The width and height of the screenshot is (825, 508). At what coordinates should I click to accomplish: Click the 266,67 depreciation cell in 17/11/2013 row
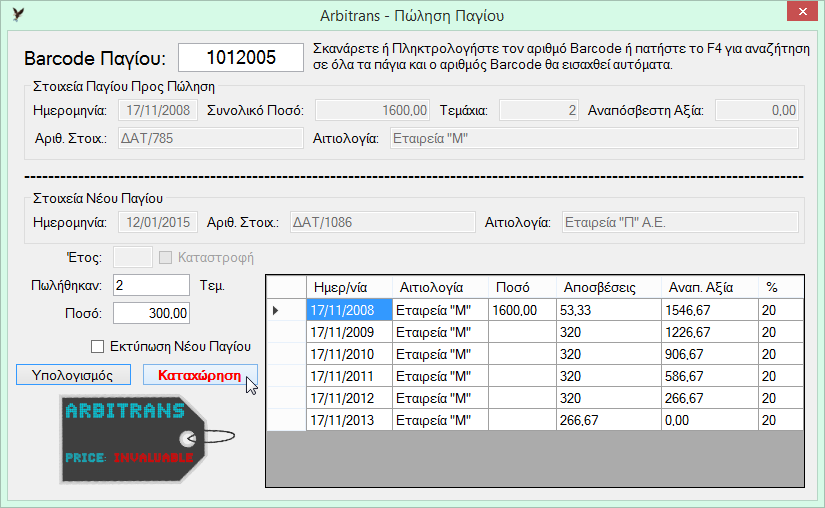tap(609, 420)
